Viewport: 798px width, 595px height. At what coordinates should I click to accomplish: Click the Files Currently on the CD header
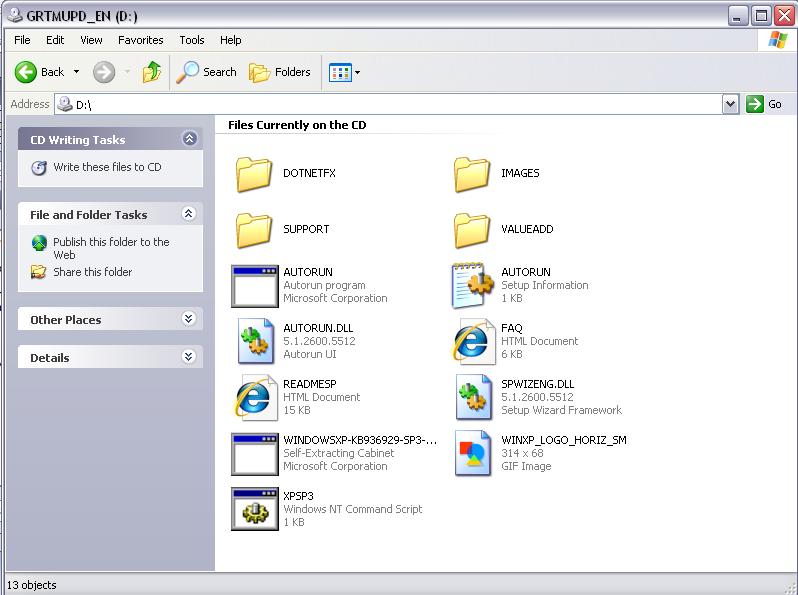pyautogui.click(x=297, y=125)
